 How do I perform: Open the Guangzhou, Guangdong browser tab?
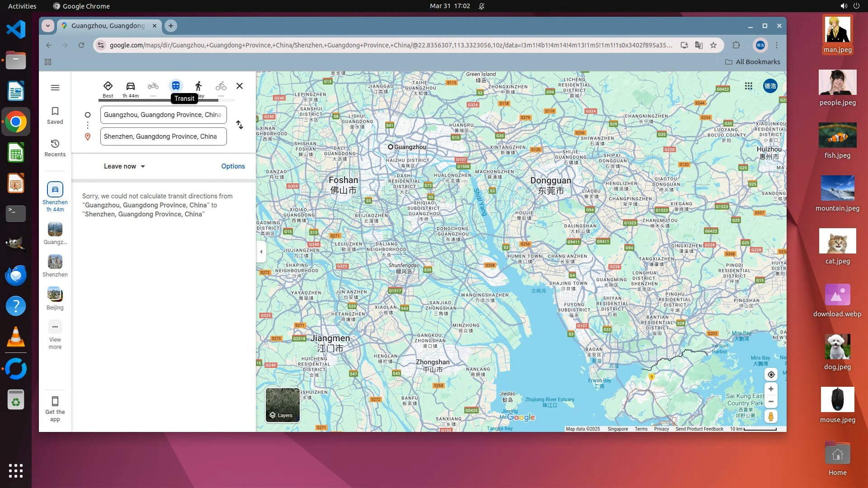[x=108, y=26]
